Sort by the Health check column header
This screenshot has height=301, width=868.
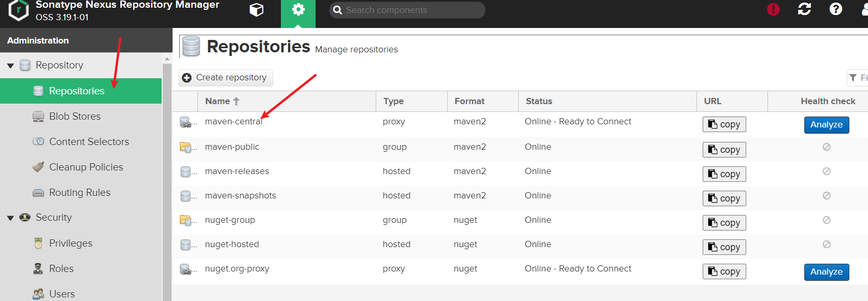(818, 101)
